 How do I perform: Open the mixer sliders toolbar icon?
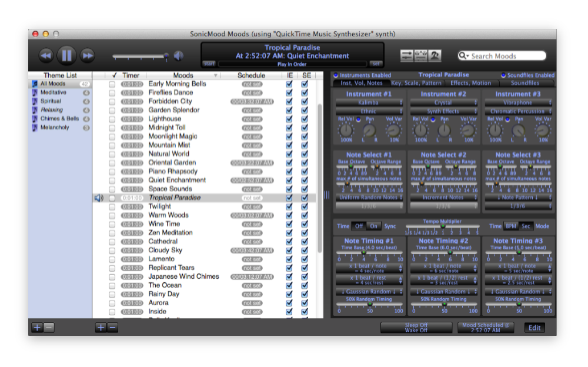(407, 56)
